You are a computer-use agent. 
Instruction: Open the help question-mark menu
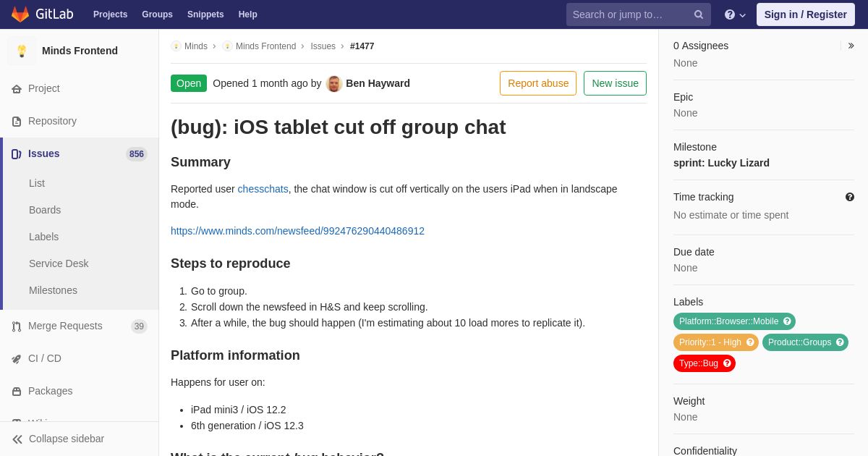pyautogui.click(x=735, y=14)
